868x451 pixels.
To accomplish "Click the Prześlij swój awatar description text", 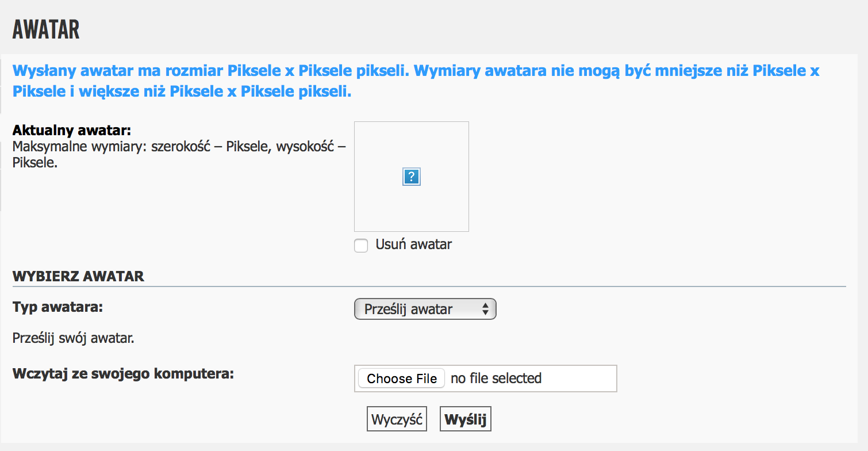I will pos(74,338).
